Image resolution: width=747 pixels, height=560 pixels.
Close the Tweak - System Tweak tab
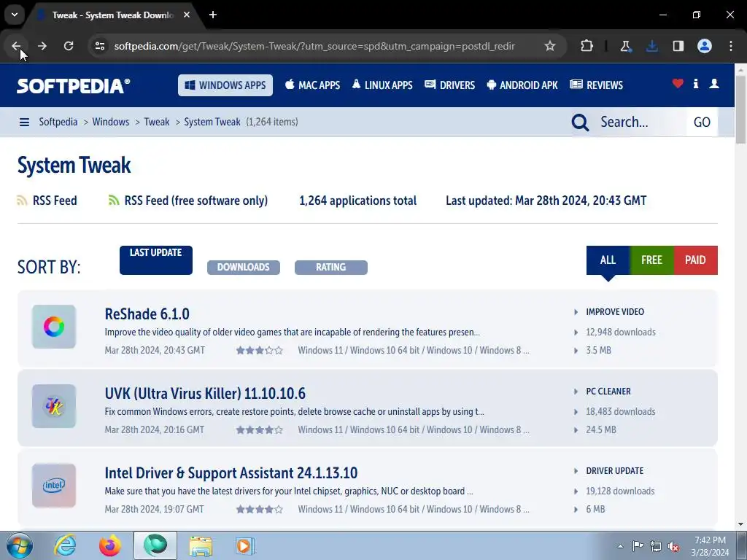187,15
